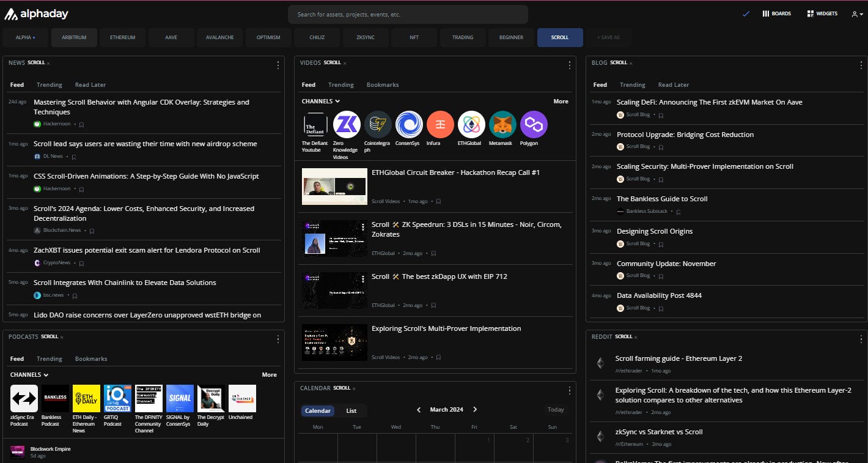
Task: Open Blog Read Later tab
Action: point(674,85)
